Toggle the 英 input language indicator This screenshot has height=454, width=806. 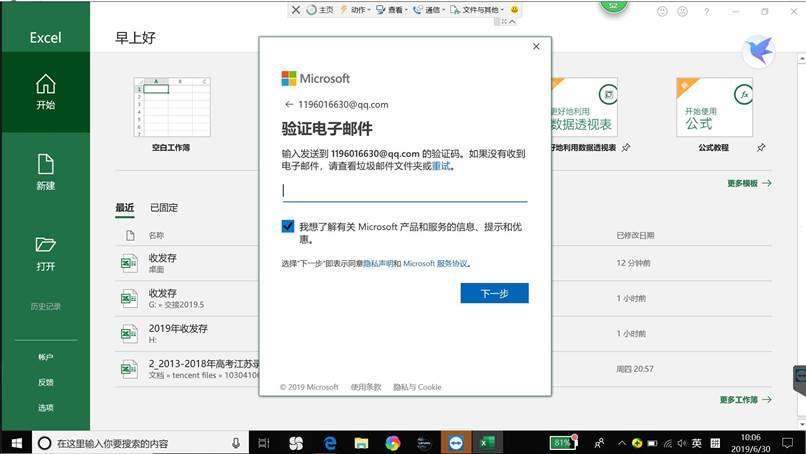[x=697, y=443]
